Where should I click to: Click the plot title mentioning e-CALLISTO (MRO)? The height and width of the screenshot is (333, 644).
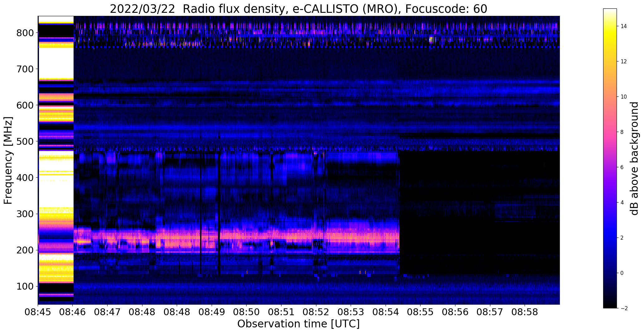[298, 9]
